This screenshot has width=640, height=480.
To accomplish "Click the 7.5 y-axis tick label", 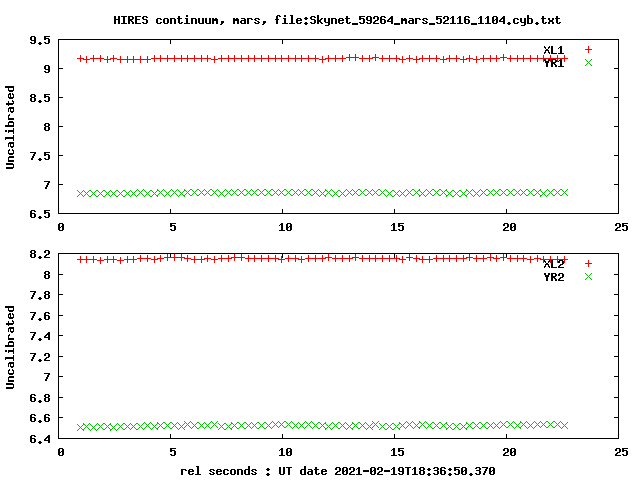I will (40, 156).
